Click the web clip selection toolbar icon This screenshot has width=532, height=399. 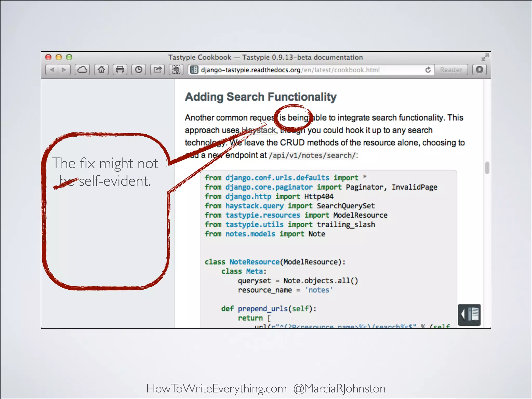pyautogui.click(x=176, y=70)
